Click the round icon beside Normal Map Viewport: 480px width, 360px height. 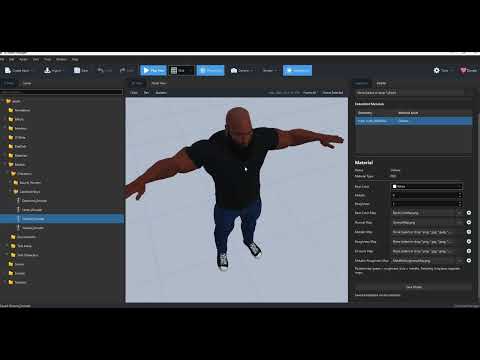[x=469, y=222]
